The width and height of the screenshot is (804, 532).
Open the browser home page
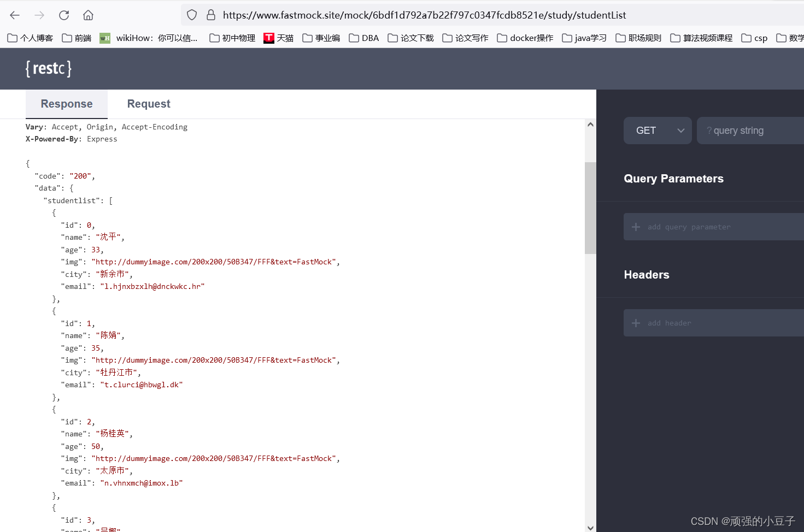(87, 15)
